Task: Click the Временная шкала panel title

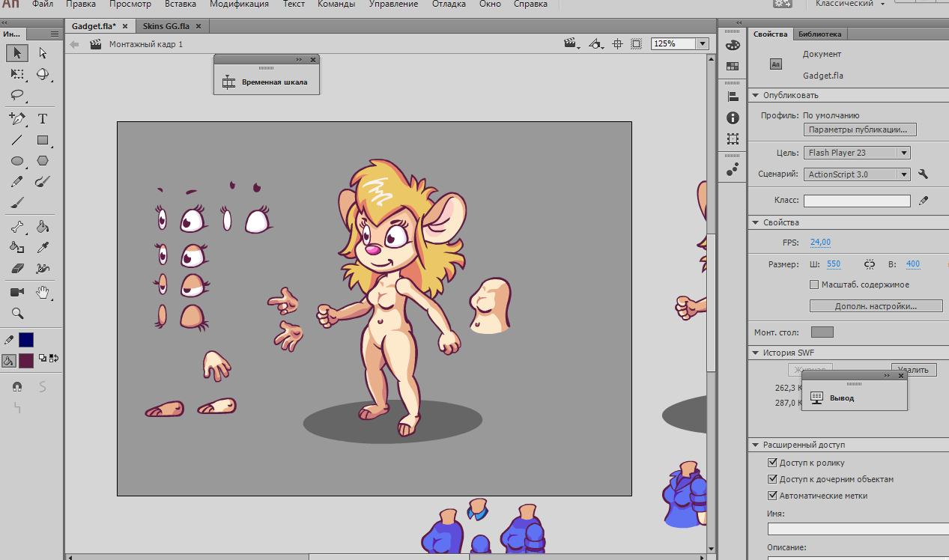Action: pyautogui.click(x=274, y=82)
